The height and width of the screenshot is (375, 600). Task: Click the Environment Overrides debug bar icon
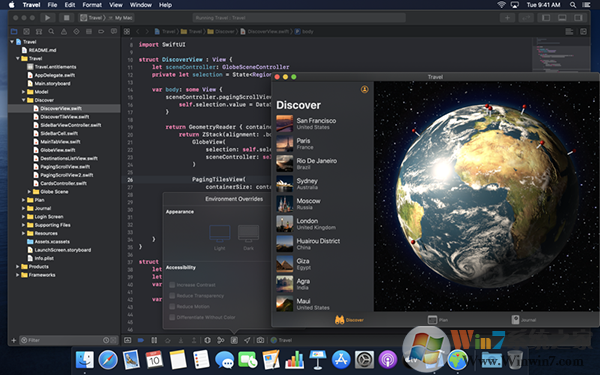(x=234, y=340)
